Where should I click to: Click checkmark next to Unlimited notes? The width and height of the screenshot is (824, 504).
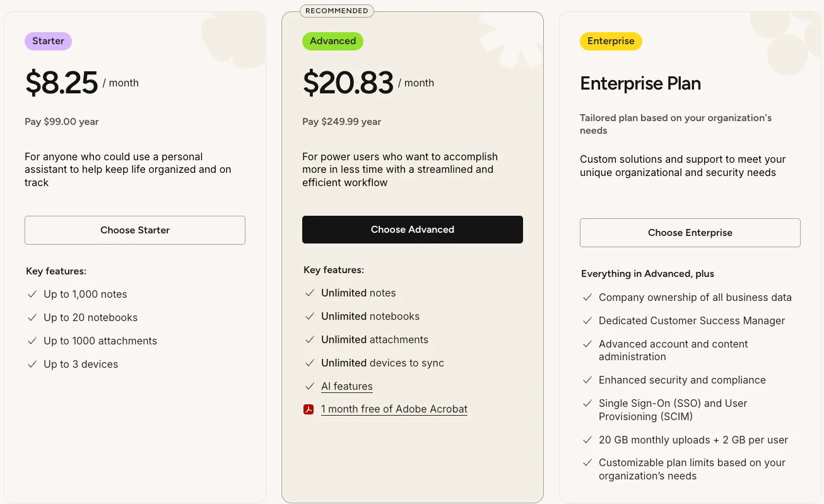[310, 293]
